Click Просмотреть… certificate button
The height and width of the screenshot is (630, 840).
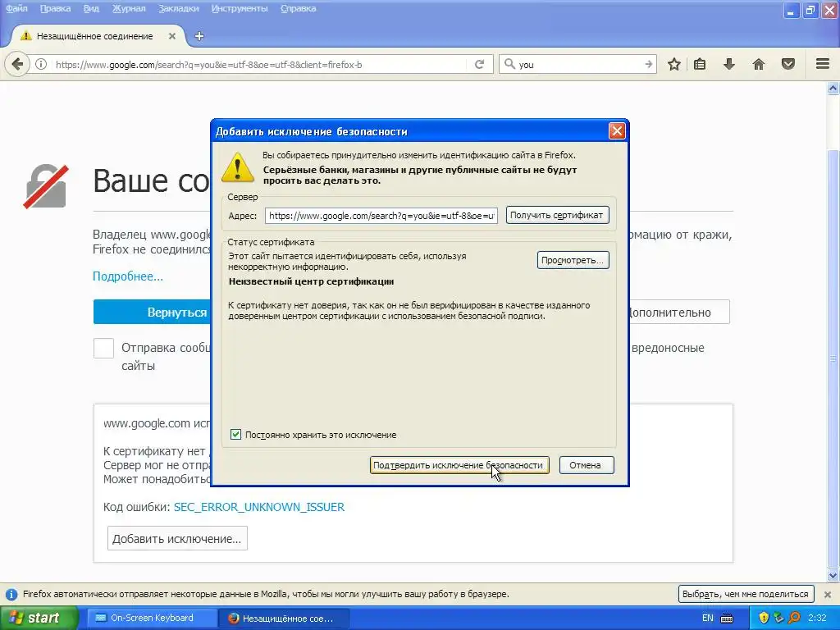click(x=573, y=260)
